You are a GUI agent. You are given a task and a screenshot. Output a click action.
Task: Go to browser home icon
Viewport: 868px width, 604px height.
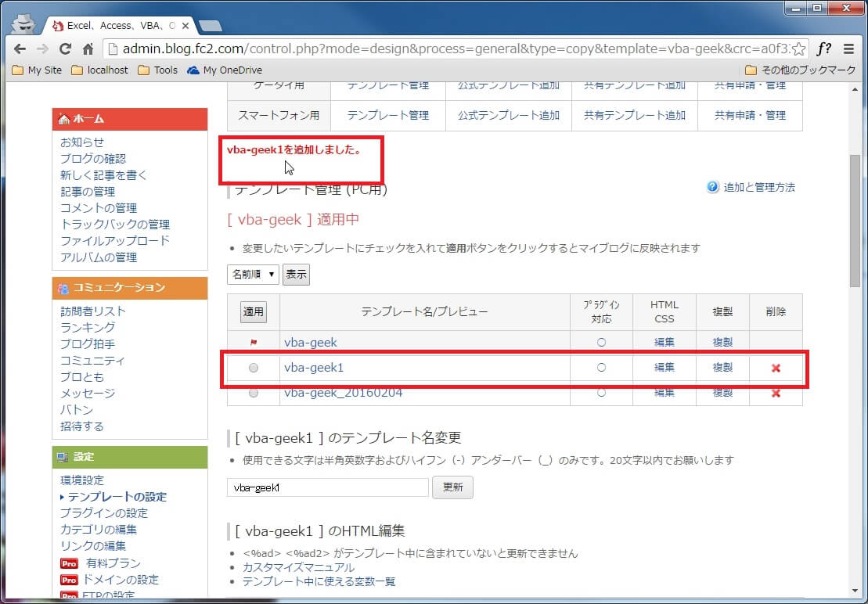point(88,49)
